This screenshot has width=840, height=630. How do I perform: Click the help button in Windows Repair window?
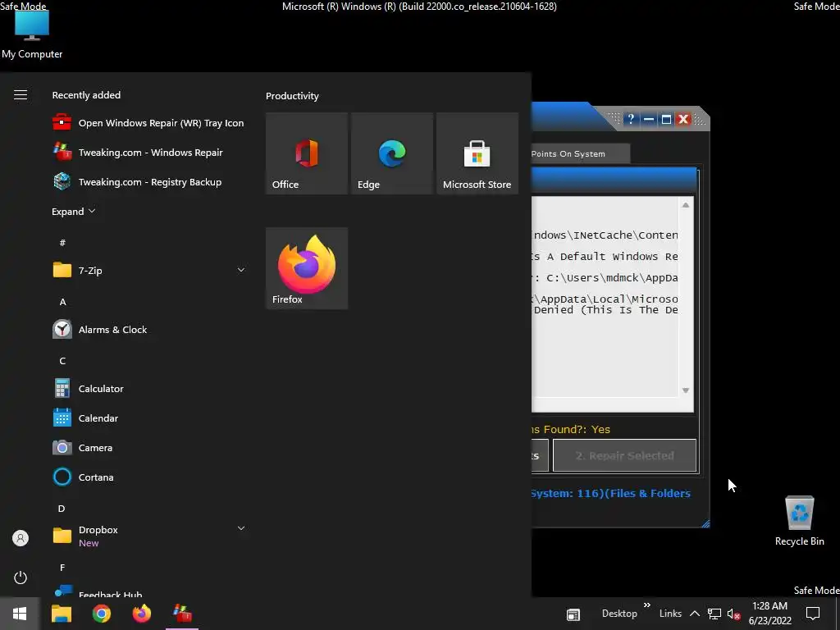(x=631, y=119)
